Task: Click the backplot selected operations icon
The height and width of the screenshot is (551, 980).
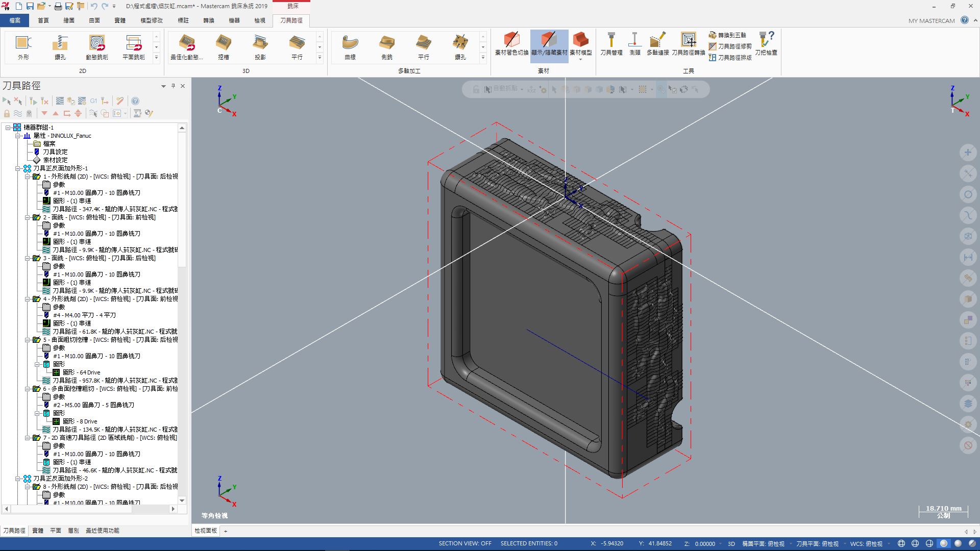Action: (x=60, y=101)
